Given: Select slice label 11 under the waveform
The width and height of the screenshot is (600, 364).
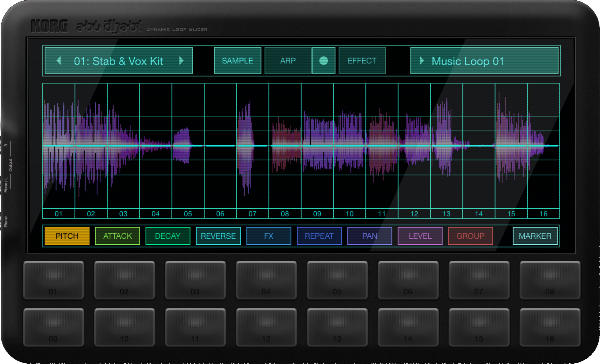Looking at the screenshot, I should click(382, 214).
